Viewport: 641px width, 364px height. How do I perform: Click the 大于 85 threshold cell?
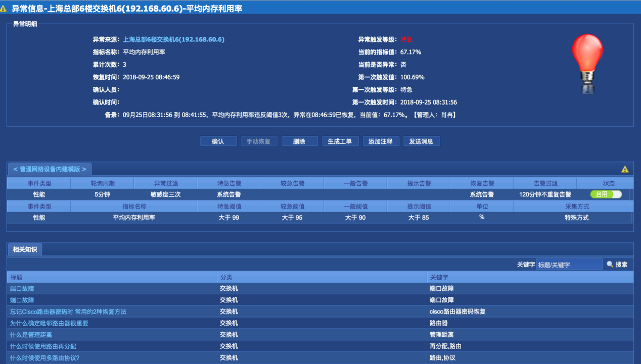pos(418,218)
